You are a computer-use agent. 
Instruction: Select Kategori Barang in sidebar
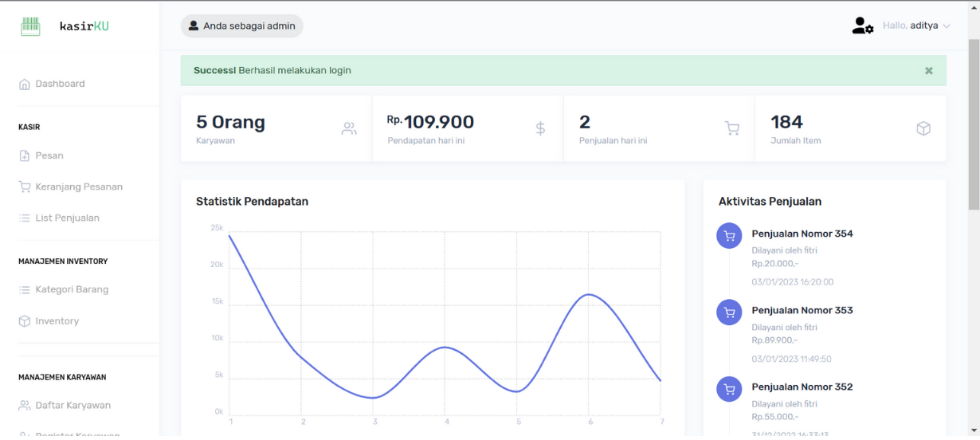pyautogui.click(x=72, y=289)
